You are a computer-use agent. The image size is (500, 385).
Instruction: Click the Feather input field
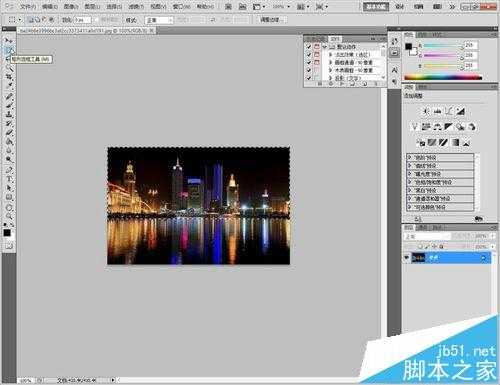[83, 20]
